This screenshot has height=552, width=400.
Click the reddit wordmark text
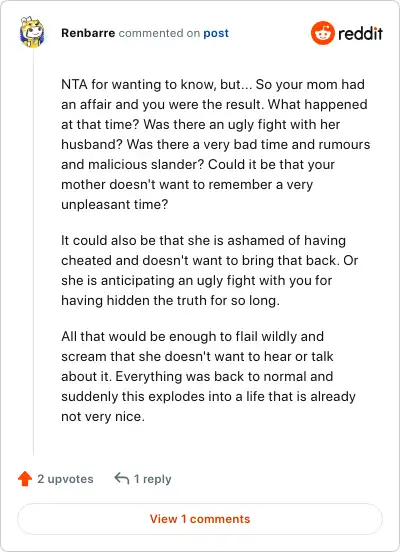(360, 33)
